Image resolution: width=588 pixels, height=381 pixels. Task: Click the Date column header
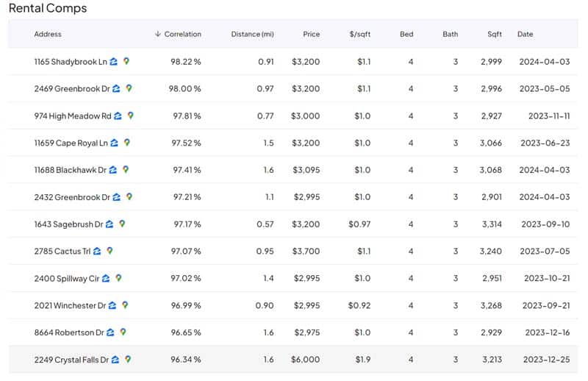click(525, 35)
